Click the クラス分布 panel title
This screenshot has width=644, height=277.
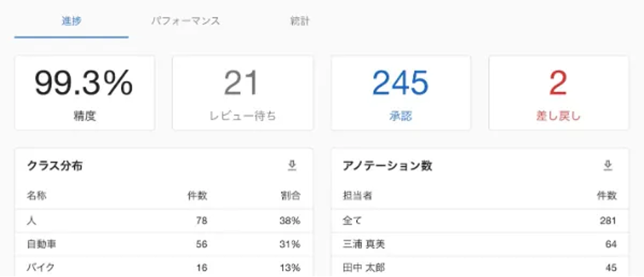point(55,166)
